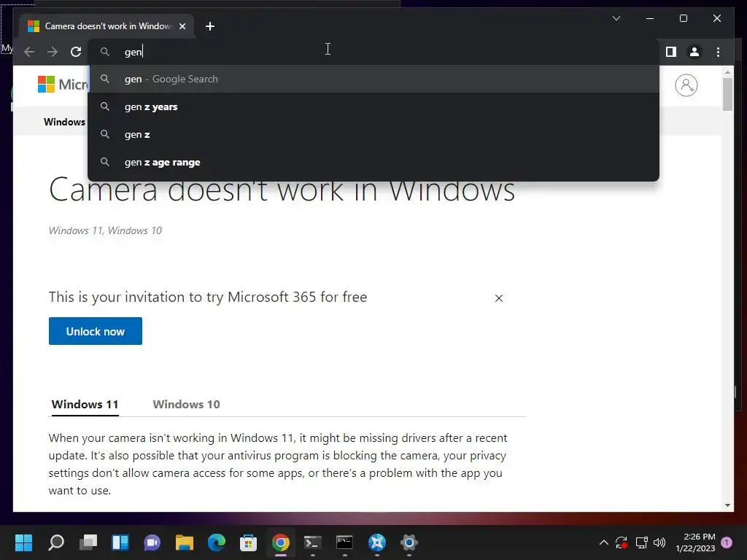Open a new tab with the plus icon
747x560 pixels.
(x=210, y=26)
